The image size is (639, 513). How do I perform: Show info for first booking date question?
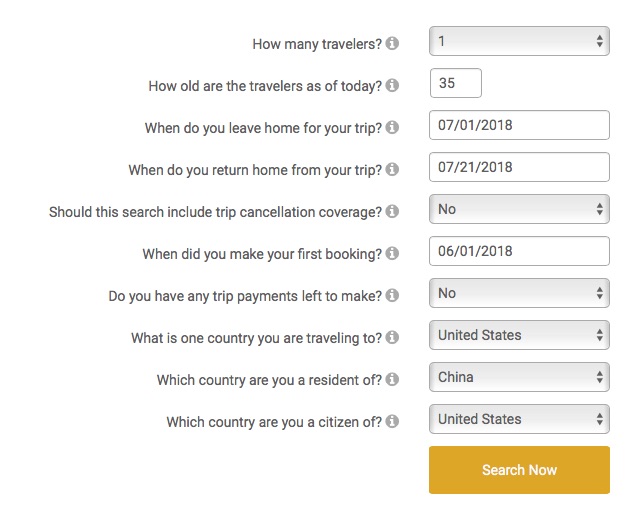[x=392, y=253]
